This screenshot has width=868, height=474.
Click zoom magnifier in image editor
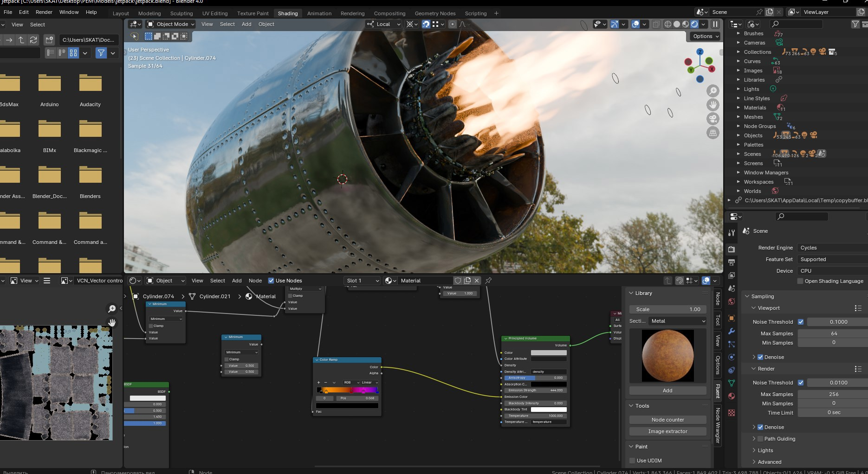(112, 308)
